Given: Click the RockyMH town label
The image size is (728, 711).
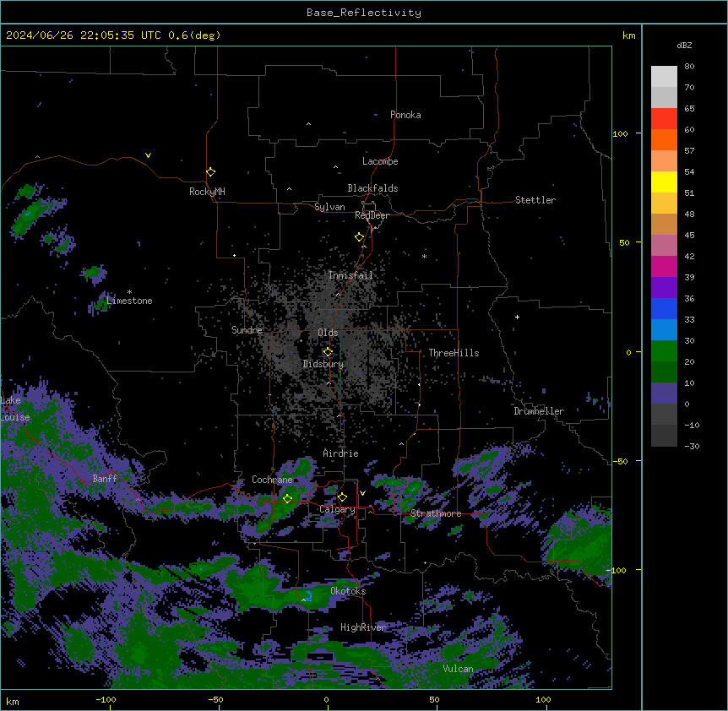Looking at the screenshot, I should coord(207,192).
